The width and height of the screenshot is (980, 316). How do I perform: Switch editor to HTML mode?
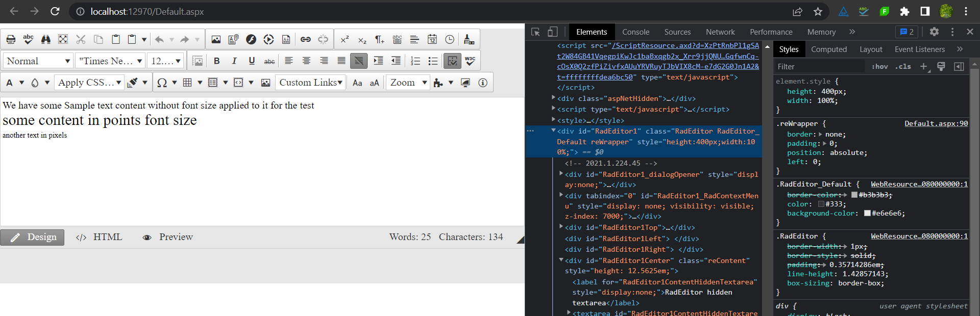(100, 237)
